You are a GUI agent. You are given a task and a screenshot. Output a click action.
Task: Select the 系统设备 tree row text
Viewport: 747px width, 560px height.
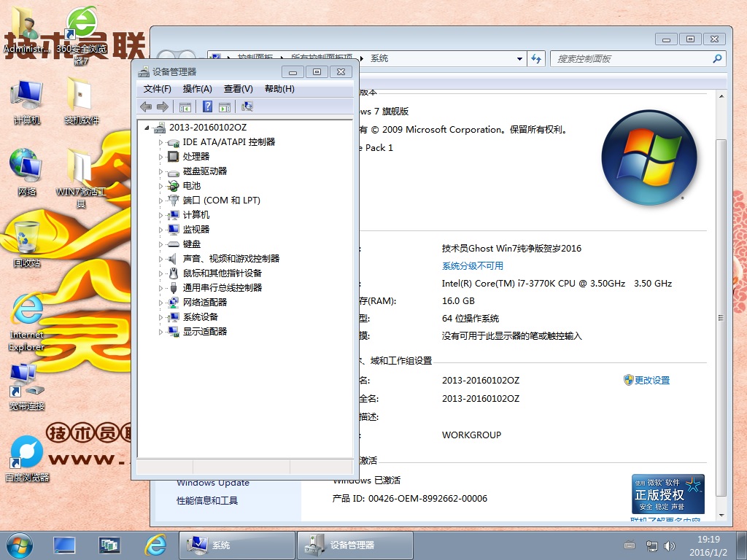tap(200, 317)
